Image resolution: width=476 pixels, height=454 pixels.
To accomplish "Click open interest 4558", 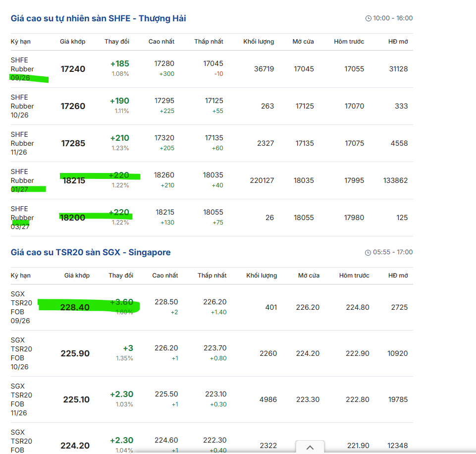I will coord(399,143).
